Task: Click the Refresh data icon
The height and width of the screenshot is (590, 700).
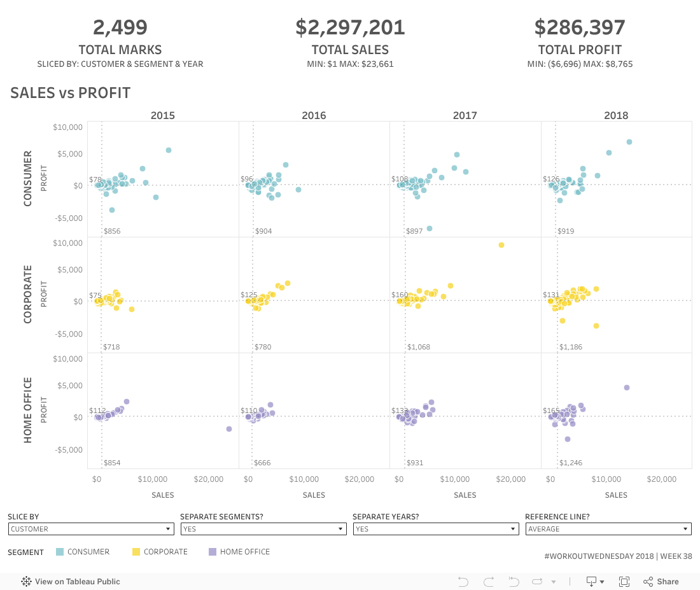Action: (538, 581)
